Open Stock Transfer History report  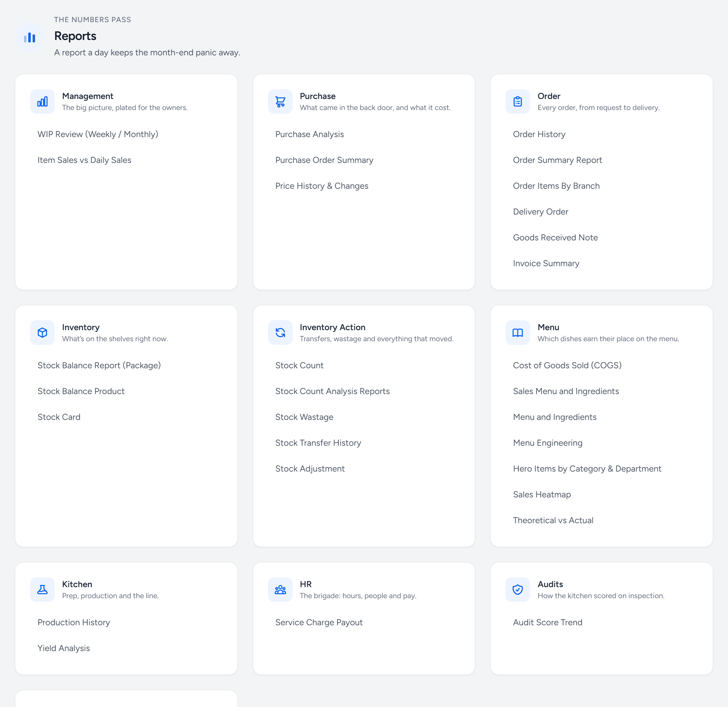(x=318, y=443)
